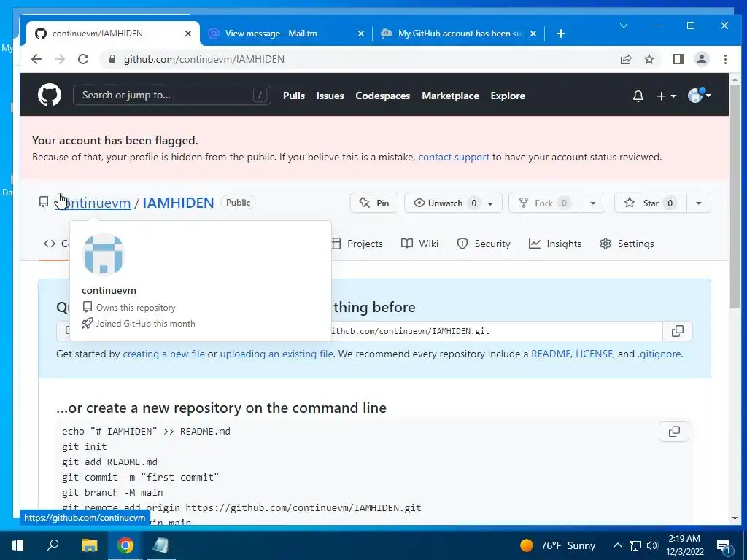Click continuevm username in hovercard
The width and height of the screenshot is (747, 560).
[x=109, y=290]
